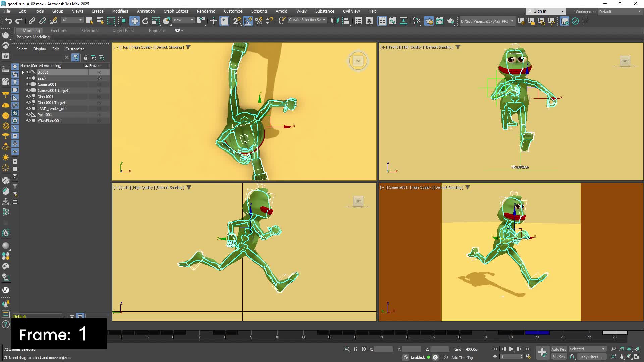Viewport: 644px width, 362px height.
Task: Open the selection filter All dropdown
Action: (72, 20)
